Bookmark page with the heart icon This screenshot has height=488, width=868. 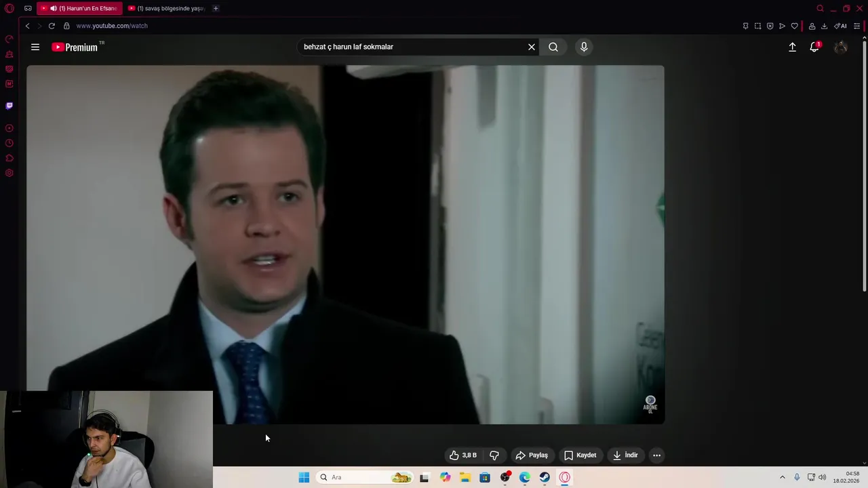pyautogui.click(x=794, y=26)
